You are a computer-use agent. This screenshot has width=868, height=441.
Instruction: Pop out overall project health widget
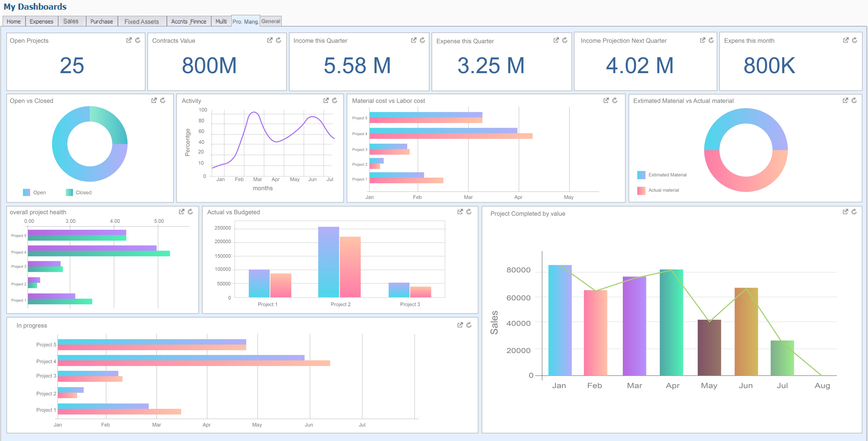coord(181,211)
